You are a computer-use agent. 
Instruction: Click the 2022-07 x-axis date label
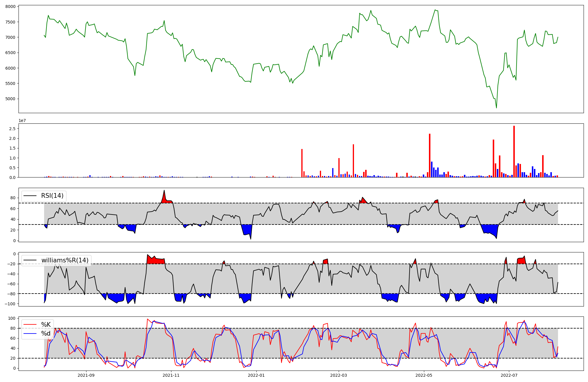tap(509, 375)
